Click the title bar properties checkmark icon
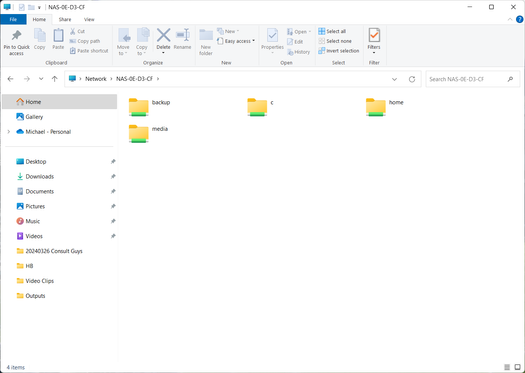This screenshot has height=373, width=525. click(x=22, y=7)
